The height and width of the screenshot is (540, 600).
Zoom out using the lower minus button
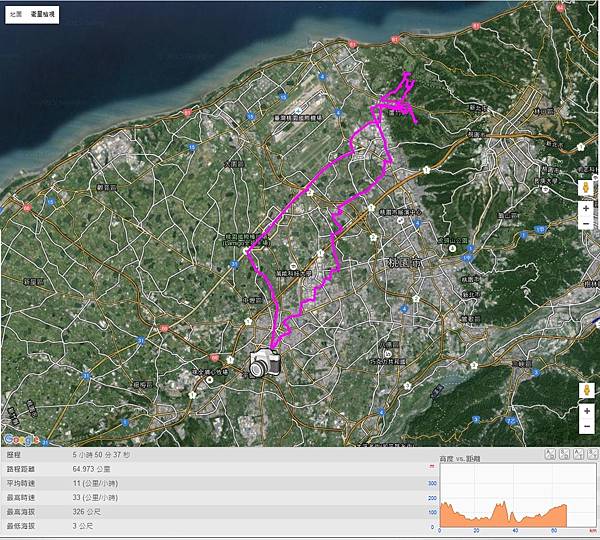pyautogui.click(x=586, y=426)
